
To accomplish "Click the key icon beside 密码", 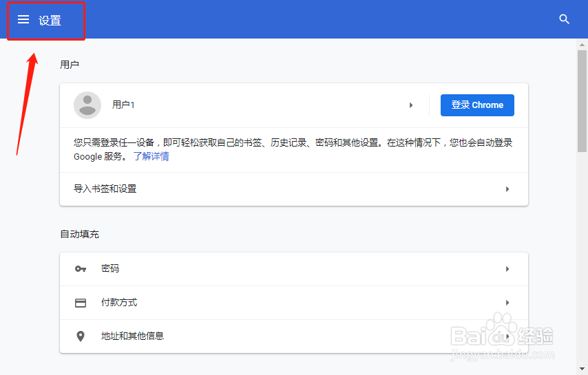I will tap(81, 268).
